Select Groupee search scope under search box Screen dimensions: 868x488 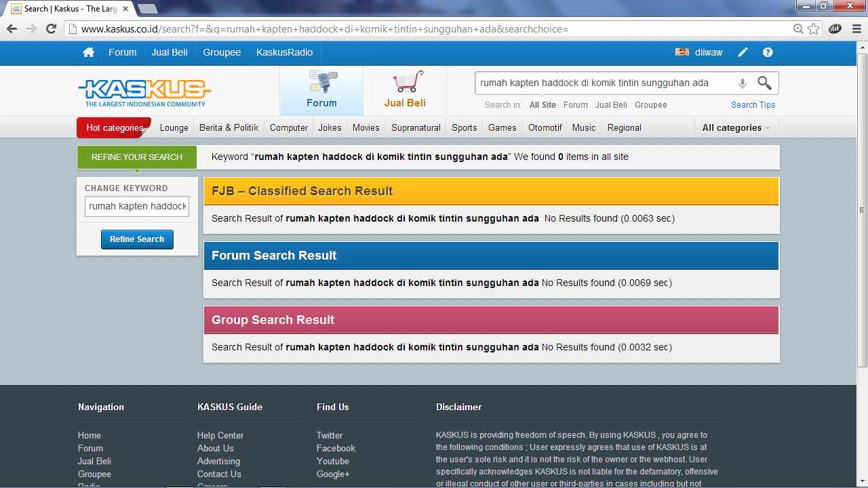tap(651, 105)
